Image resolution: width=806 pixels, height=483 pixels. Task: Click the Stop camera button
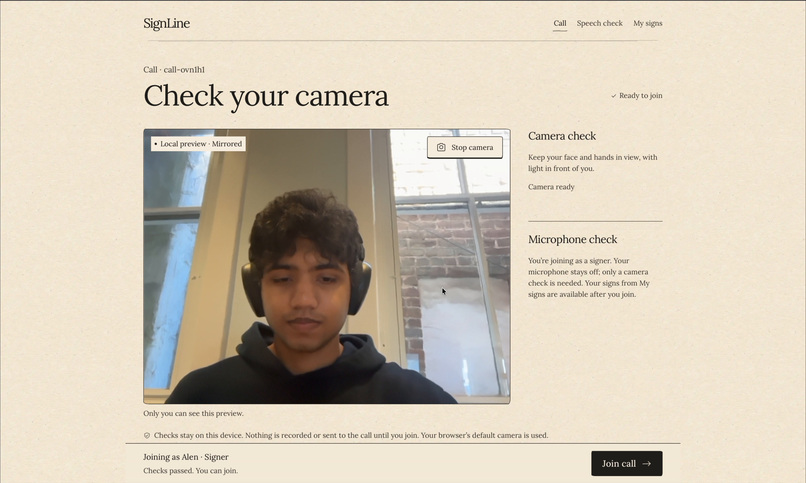(x=465, y=147)
